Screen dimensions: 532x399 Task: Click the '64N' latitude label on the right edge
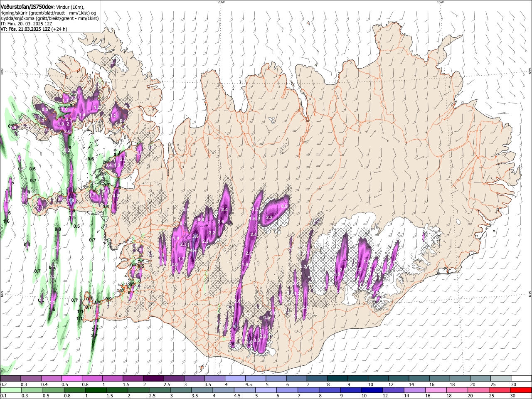coord(530,294)
